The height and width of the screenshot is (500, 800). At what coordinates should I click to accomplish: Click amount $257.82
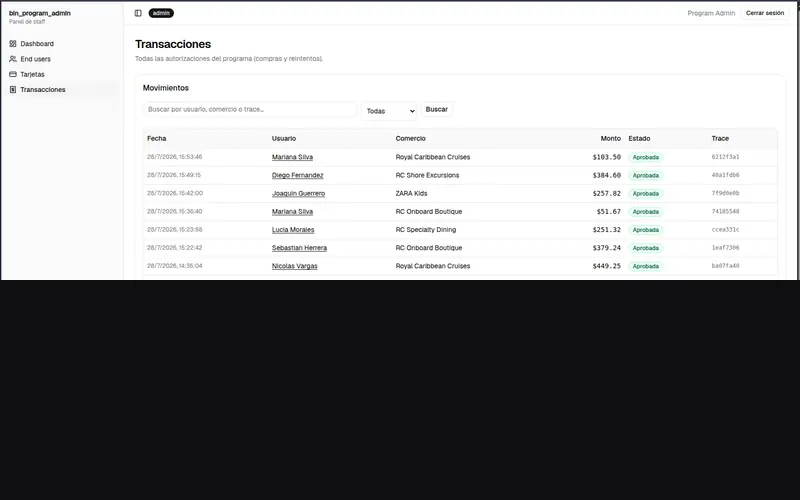[x=607, y=193]
